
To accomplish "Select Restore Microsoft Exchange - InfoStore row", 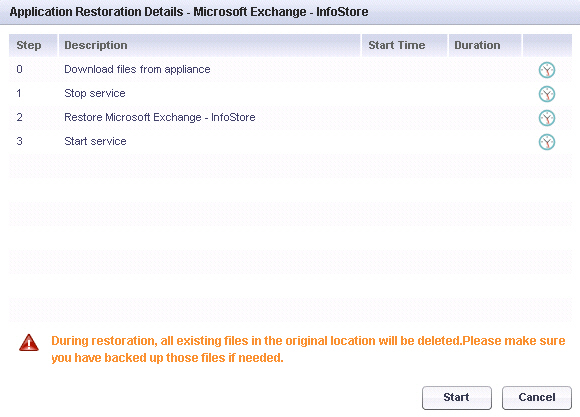I will [x=290, y=117].
